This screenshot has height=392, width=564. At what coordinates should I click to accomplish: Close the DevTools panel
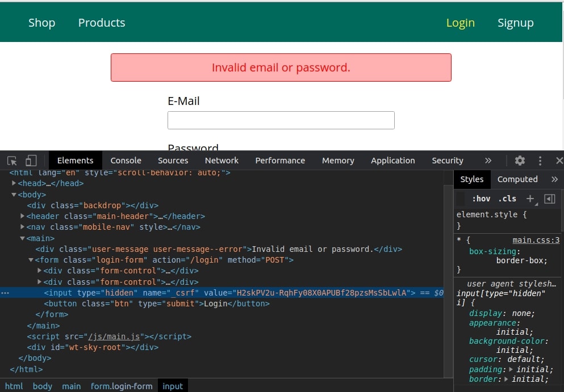[x=559, y=161]
